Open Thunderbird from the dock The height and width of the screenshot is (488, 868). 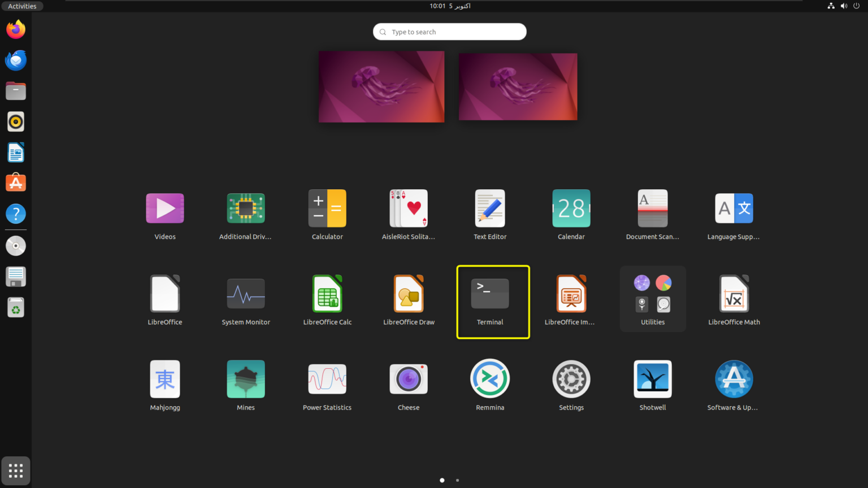click(x=15, y=60)
